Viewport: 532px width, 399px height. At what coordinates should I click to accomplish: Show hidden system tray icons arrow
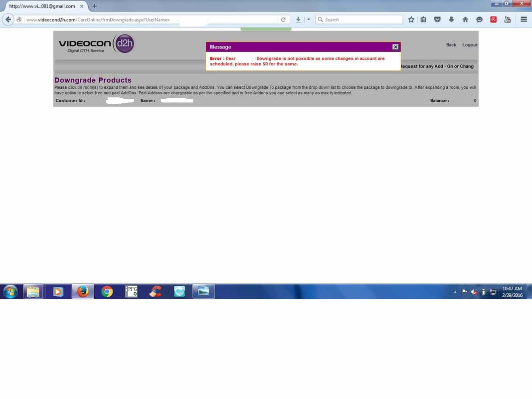coord(455,292)
